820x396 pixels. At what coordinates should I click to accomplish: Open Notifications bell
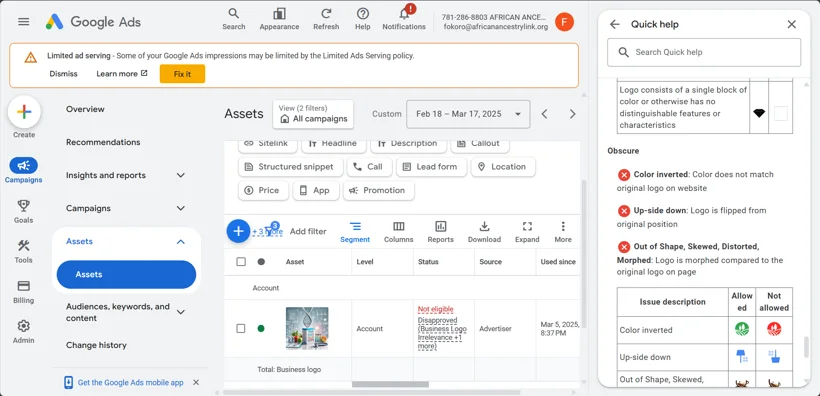(404, 19)
